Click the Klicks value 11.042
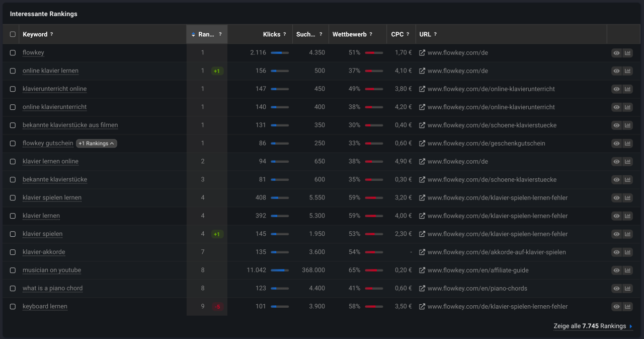The width and height of the screenshot is (644, 339). [257, 270]
